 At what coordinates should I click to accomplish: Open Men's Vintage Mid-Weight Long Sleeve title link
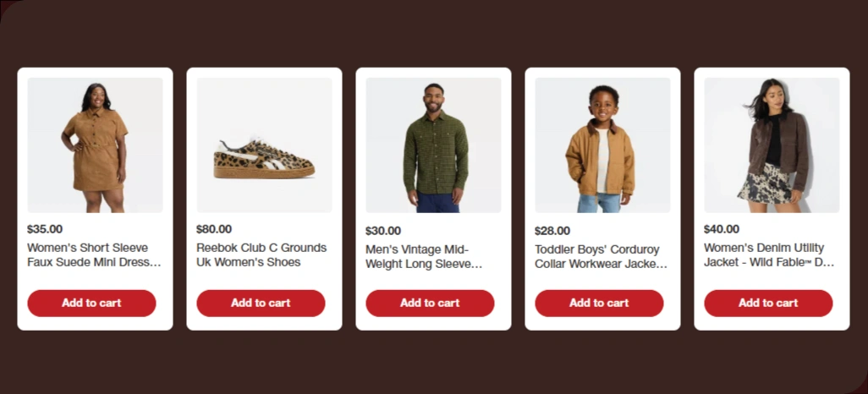(x=423, y=257)
